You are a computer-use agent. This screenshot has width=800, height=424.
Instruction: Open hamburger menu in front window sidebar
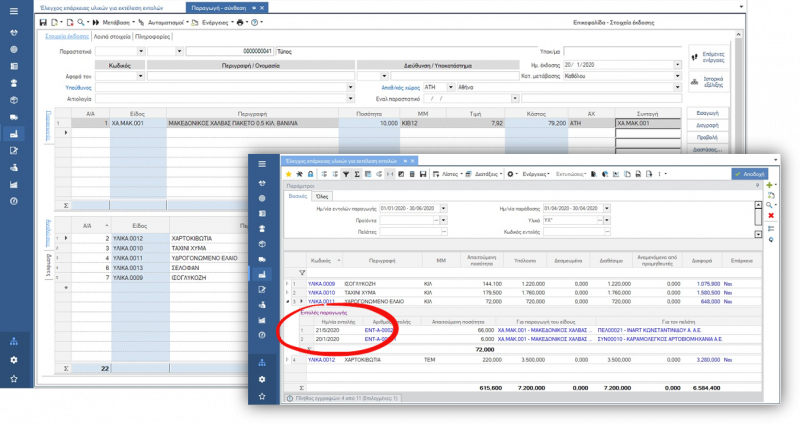pyautogui.click(x=262, y=164)
